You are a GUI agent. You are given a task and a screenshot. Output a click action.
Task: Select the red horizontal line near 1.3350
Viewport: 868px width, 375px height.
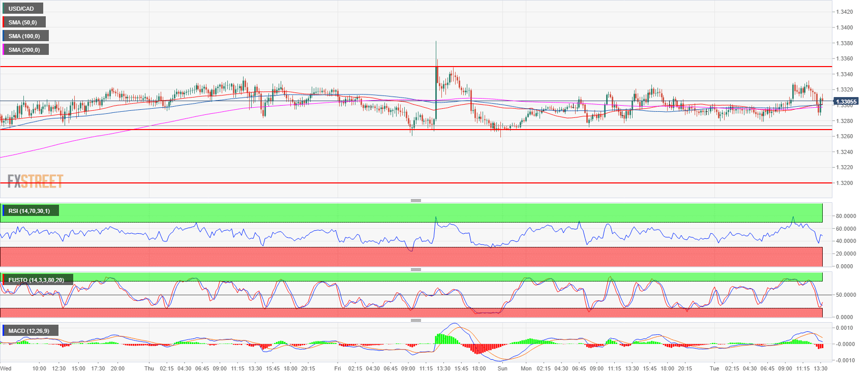(416, 67)
